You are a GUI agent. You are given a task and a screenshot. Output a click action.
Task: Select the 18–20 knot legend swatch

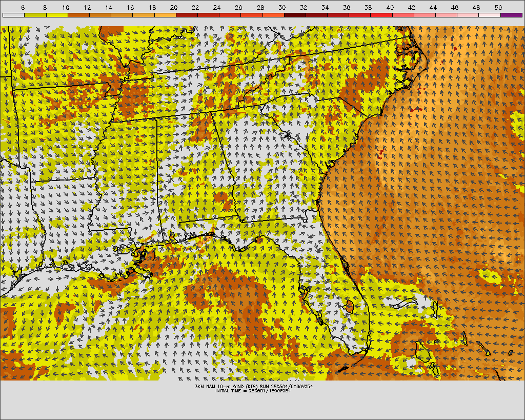(165, 15)
